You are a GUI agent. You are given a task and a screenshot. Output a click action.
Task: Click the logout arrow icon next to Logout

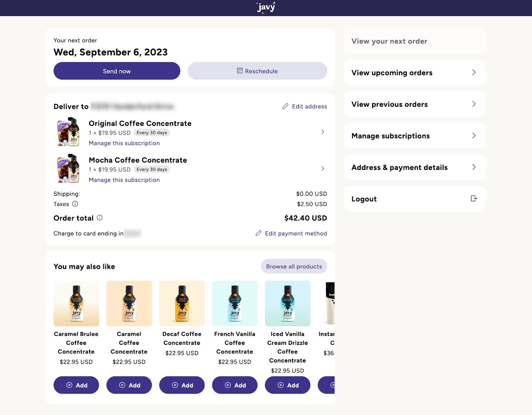pos(474,199)
